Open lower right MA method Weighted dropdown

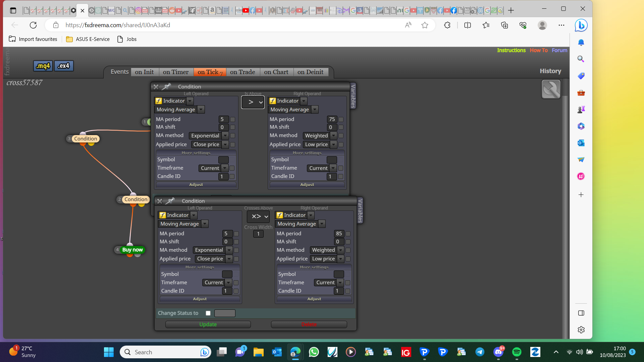[x=340, y=250]
